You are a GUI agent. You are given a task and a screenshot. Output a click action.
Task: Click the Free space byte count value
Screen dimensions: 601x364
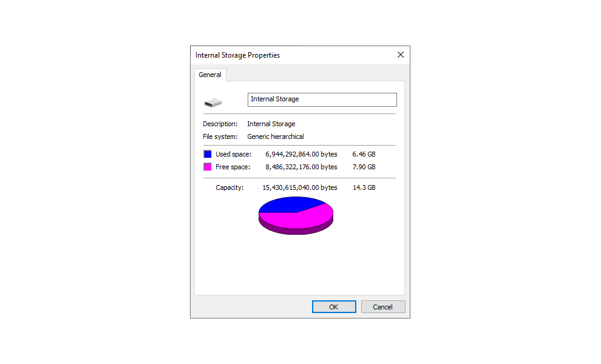pyautogui.click(x=301, y=167)
